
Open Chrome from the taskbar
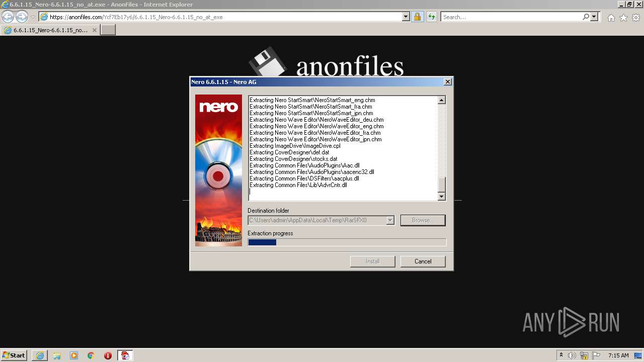[x=91, y=355]
